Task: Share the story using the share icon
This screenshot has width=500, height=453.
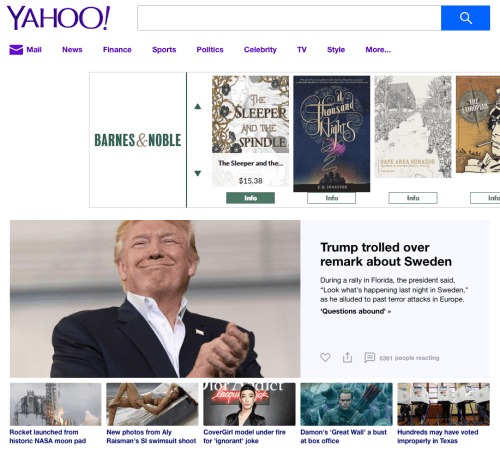Action: 347,357
